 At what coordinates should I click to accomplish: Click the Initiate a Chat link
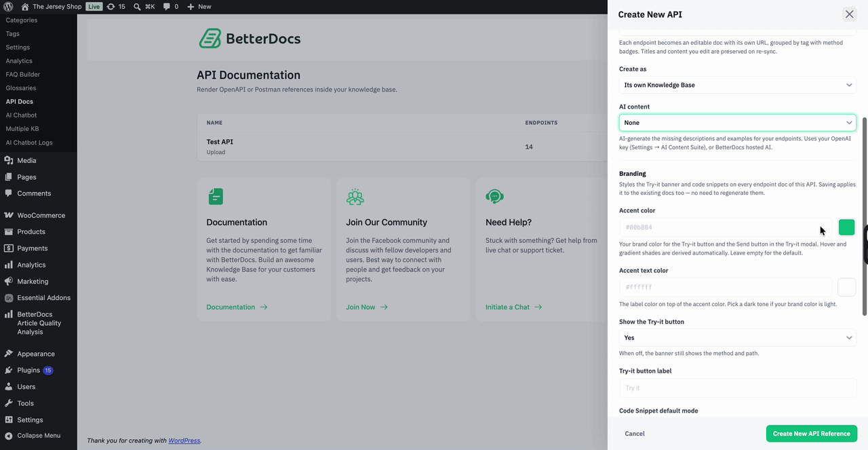point(513,307)
